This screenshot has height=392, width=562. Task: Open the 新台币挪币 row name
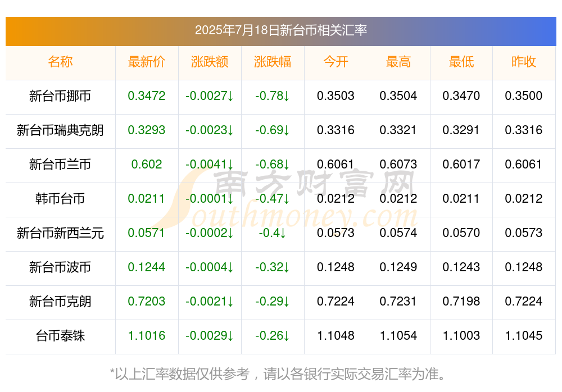coord(60,96)
